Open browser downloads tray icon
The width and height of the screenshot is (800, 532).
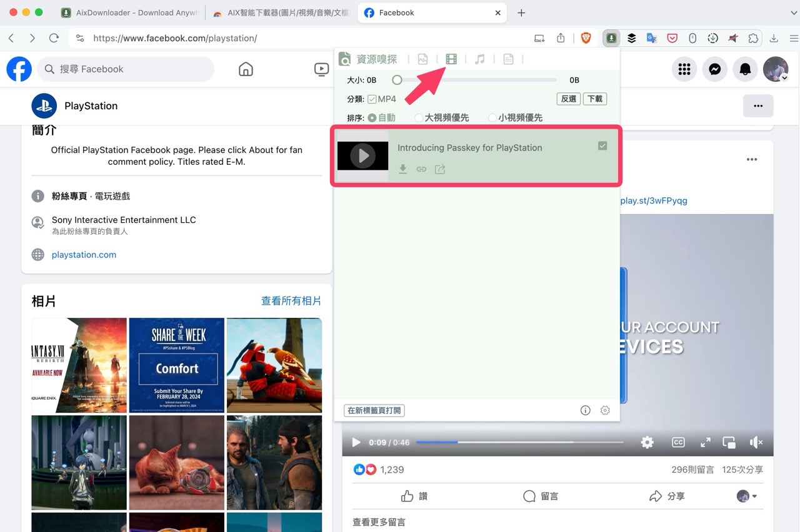(x=774, y=38)
